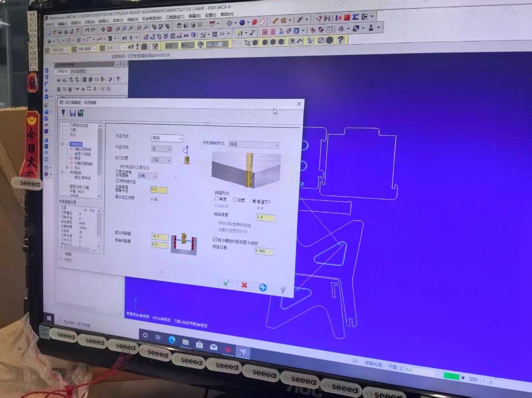This screenshot has width=532, height=398.
Task: Select the 进退/刀参数 tree item
Action: pos(83,154)
